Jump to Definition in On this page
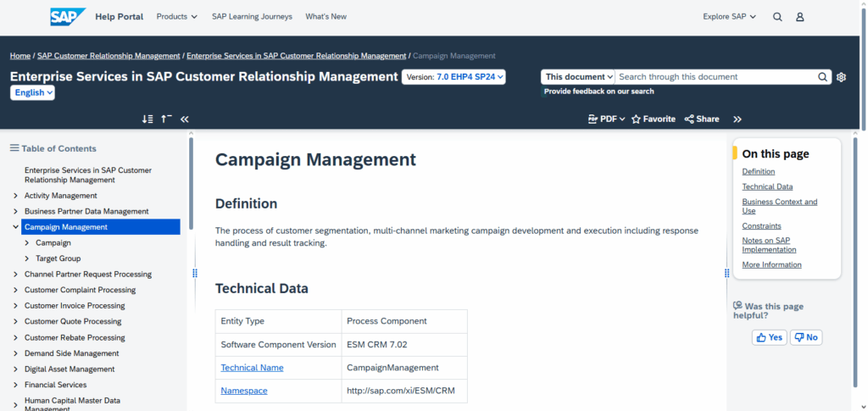The height and width of the screenshot is (411, 868). [759, 171]
